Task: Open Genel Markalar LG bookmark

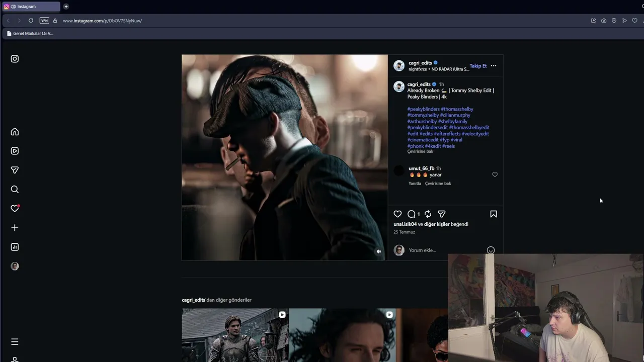Action: pyautogui.click(x=30, y=34)
